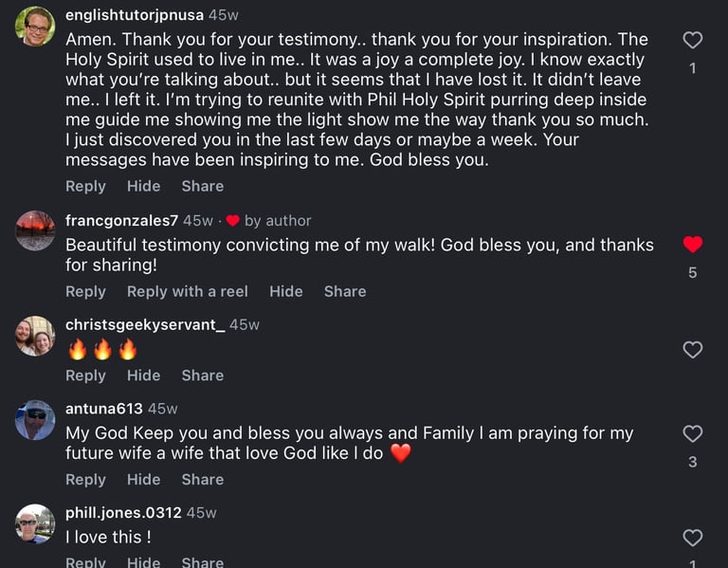728x568 pixels.
Task: Like phill.jones.0312's 'I love this' comment
Action: 692,538
